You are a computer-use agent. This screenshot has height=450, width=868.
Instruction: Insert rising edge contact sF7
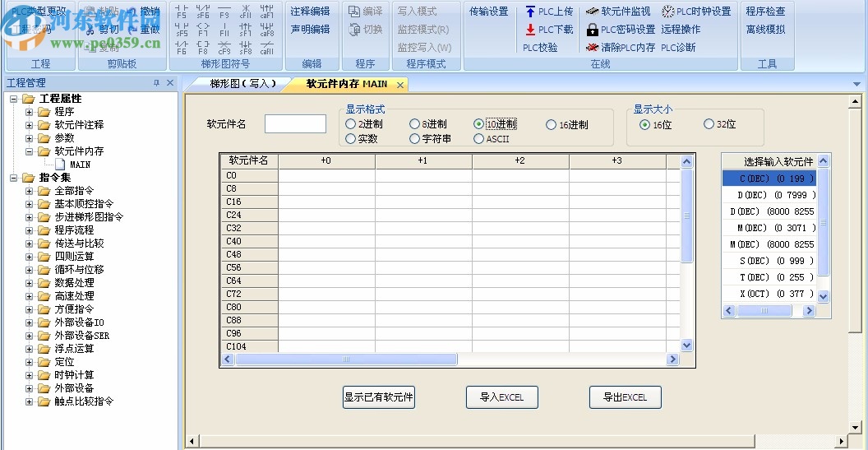point(246,30)
